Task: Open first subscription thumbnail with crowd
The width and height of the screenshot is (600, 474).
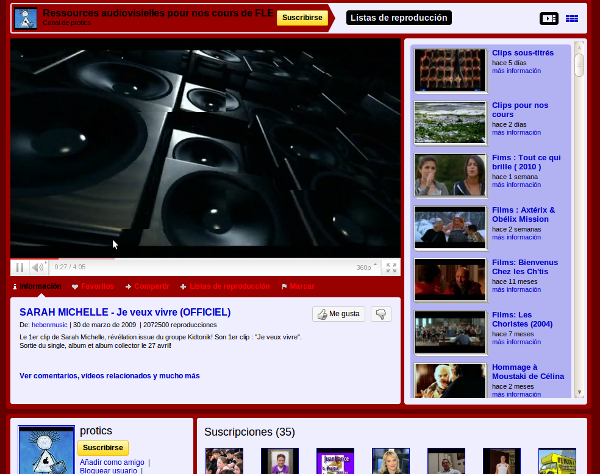Action: click(224, 461)
